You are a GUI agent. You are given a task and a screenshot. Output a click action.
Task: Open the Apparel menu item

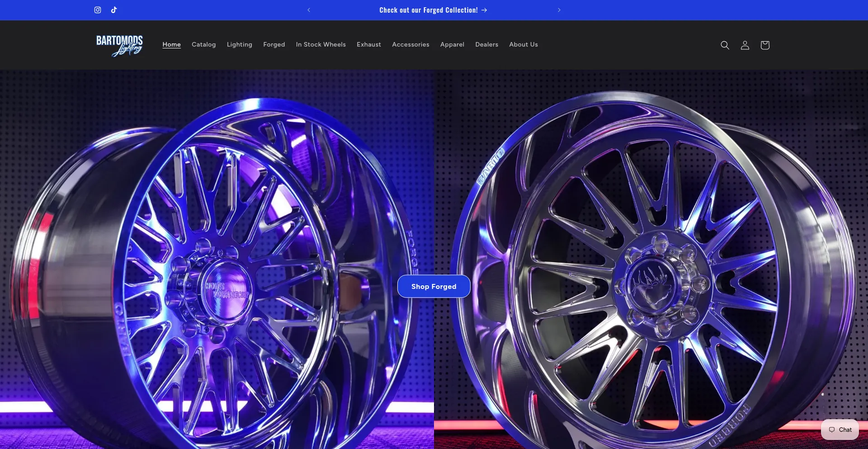452,44
